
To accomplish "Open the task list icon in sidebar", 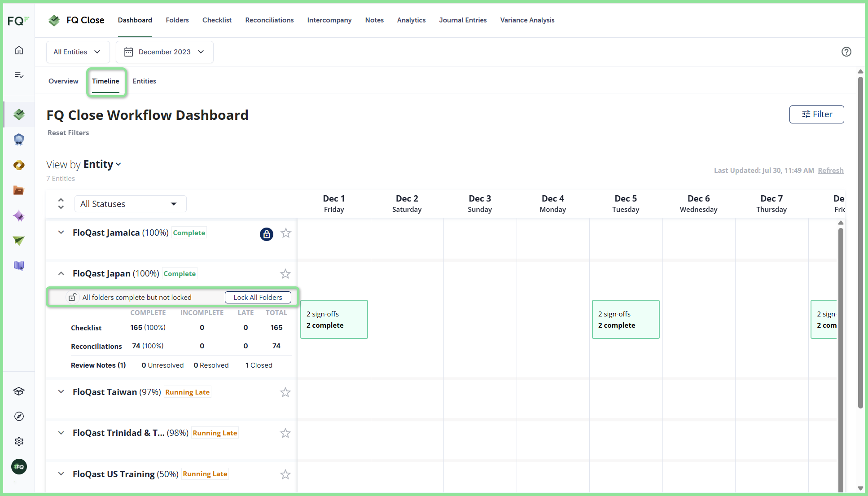I will 19,75.
